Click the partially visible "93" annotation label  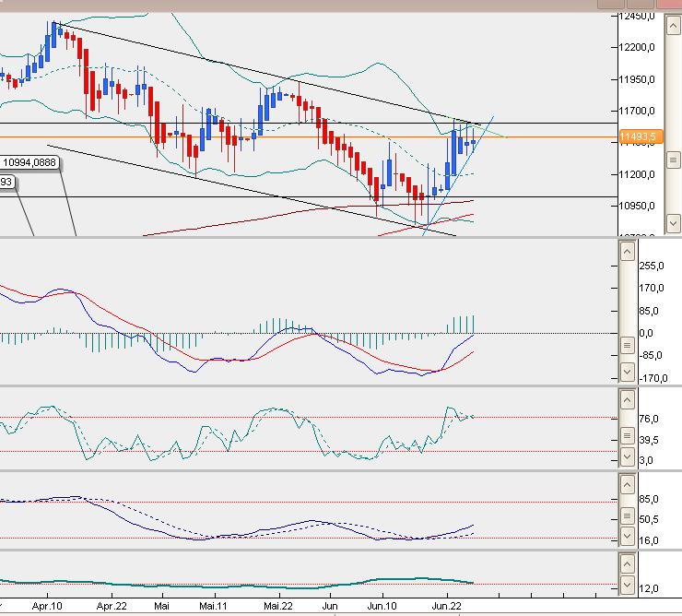click(x=6, y=182)
